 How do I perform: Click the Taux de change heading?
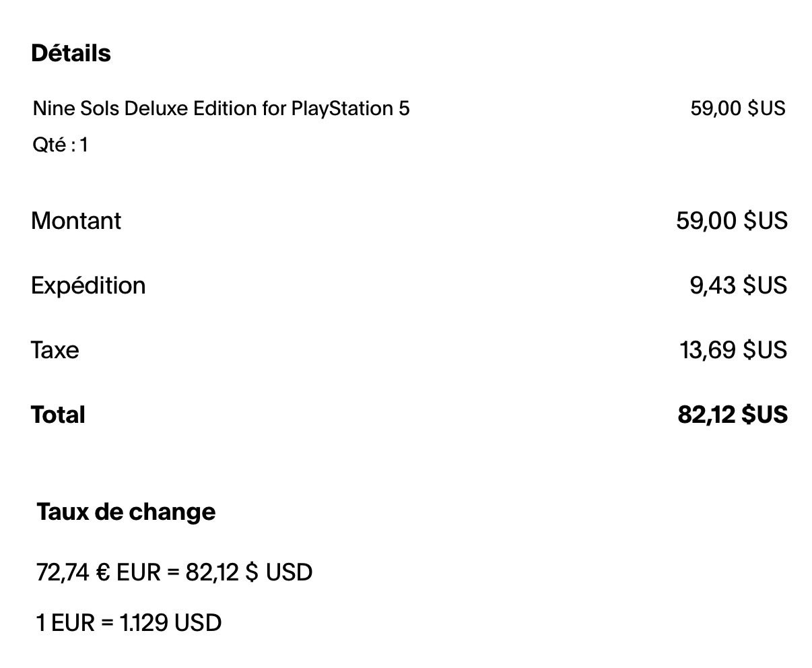[x=126, y=512]
